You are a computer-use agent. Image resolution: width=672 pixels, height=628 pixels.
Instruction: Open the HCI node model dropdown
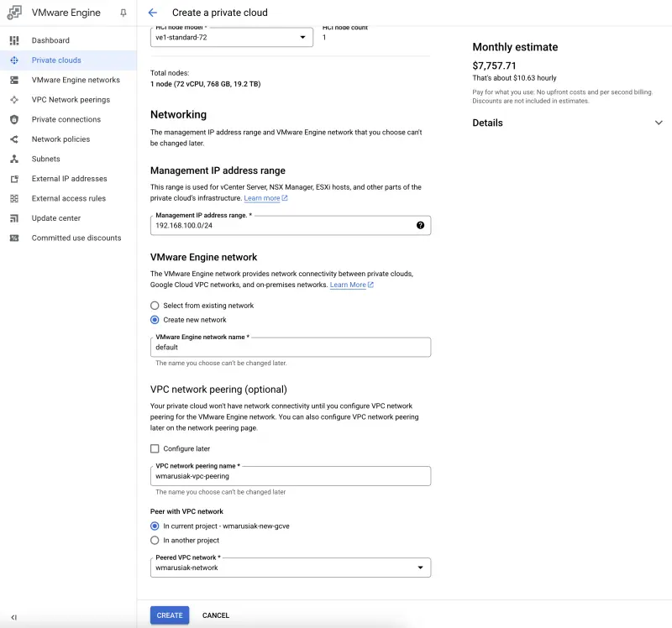231,37
